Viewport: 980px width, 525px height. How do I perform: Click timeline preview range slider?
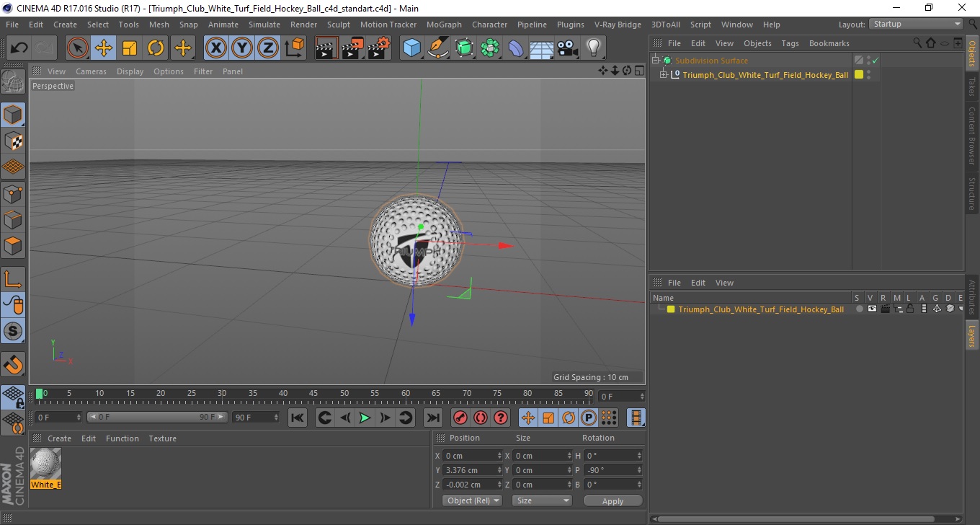(157, 418)
